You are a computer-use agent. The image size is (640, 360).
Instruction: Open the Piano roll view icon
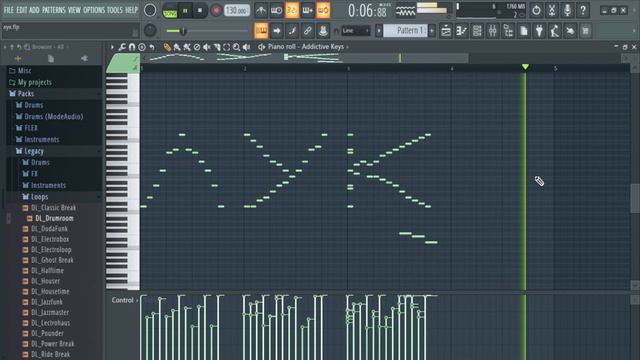tap(462, 31)
